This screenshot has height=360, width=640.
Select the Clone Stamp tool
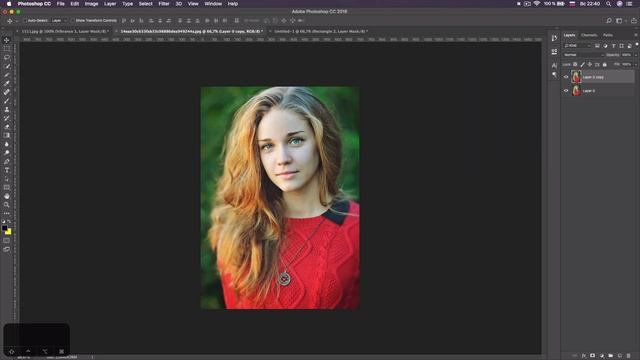pyautogui.click(x=7, y=109)
